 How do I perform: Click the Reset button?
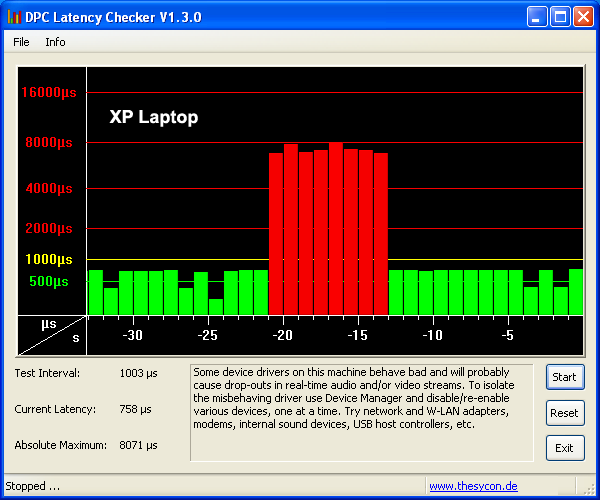[x=565, y=413]
